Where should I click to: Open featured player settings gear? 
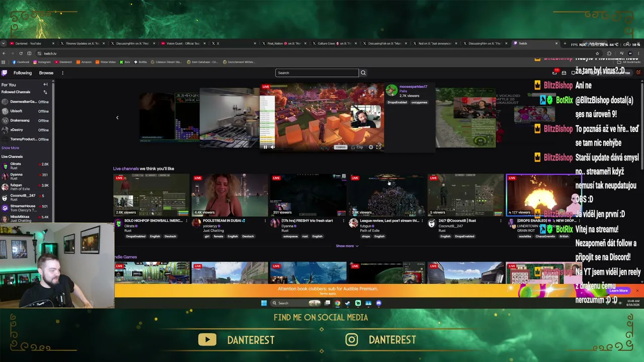click(x=371, y=147)
